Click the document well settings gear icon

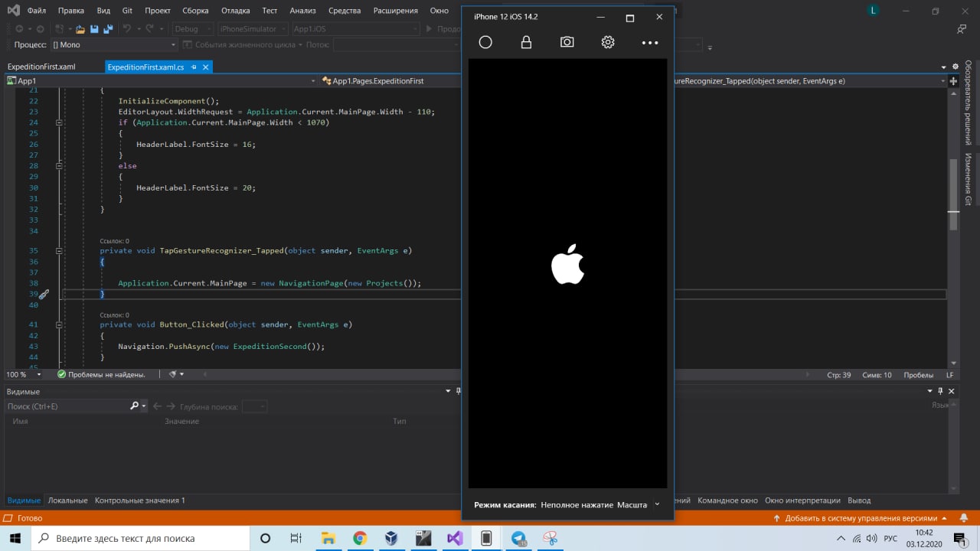(x=955, y=67)
